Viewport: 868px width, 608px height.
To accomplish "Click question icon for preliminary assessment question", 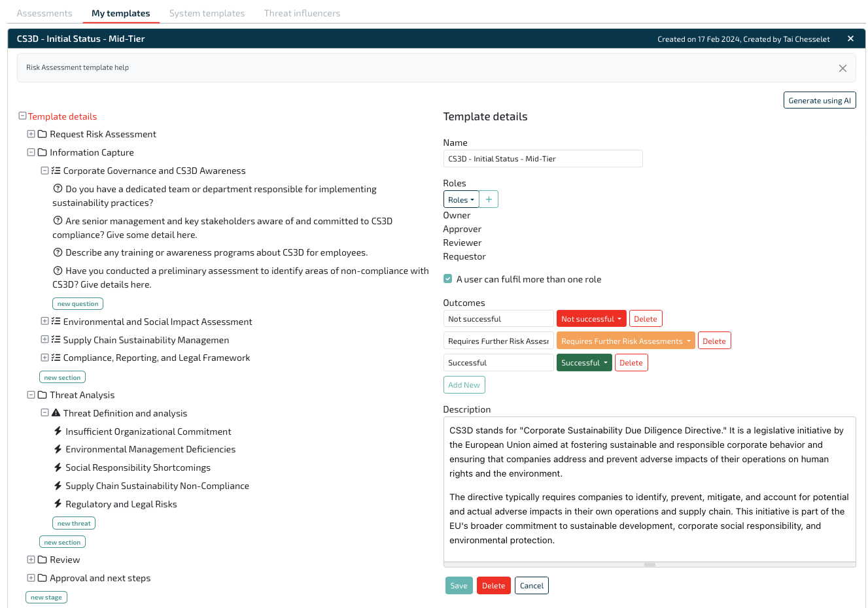I will 58,270.
